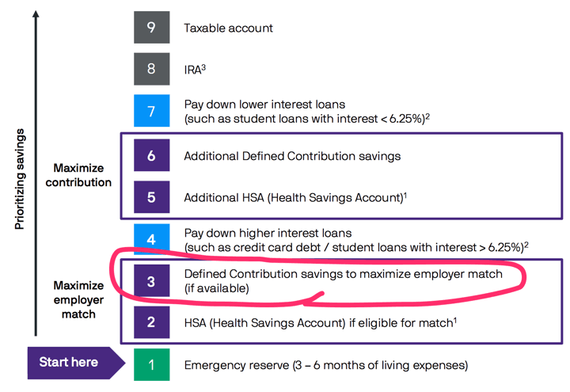The image size is (570, 392).
Task: Select Additional Defined Contribution savings text
Action: pyautogui.click(x=292, y=156)
